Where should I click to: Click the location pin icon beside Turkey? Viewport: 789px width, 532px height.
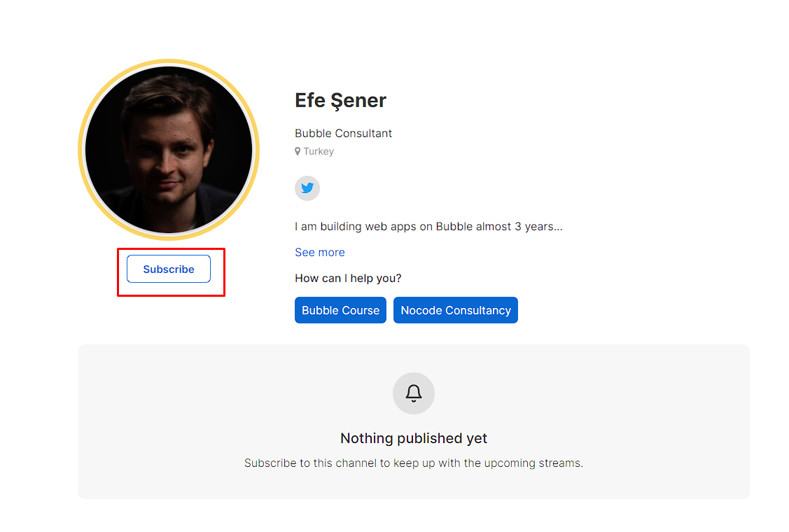[298, 151]
